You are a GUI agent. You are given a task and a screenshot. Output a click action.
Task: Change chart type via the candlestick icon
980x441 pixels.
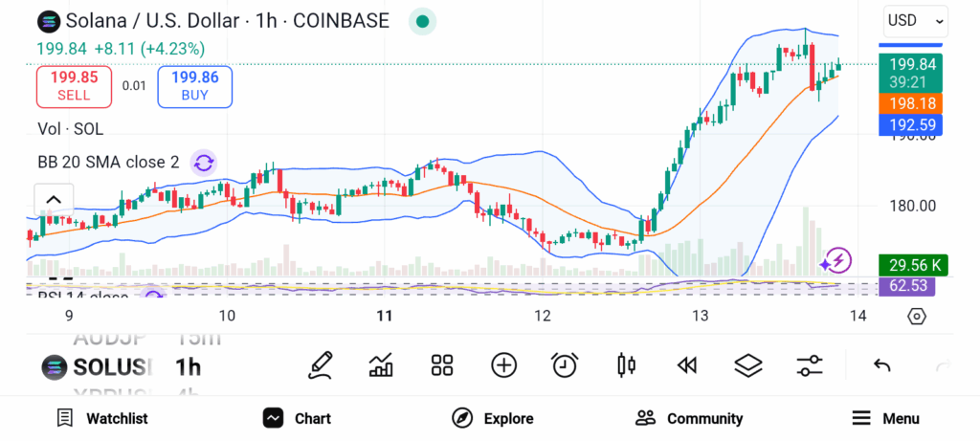[x=627, y=364]
